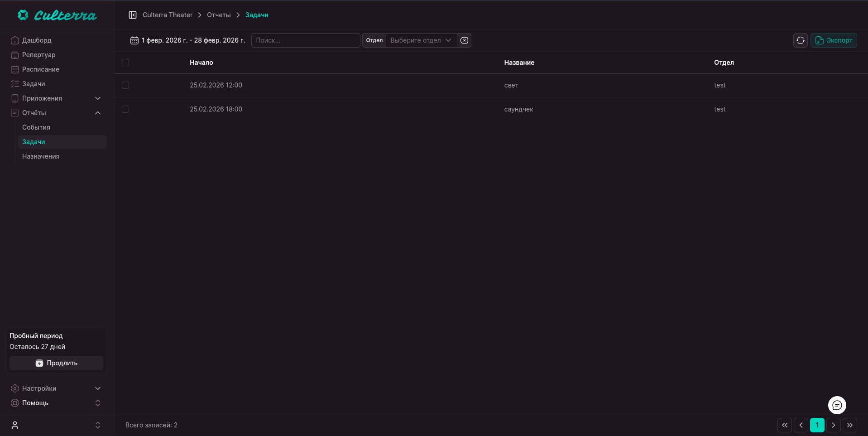This screenshot has height=436, width=868.
Task: Go to the first page
Action: point(785,425)
